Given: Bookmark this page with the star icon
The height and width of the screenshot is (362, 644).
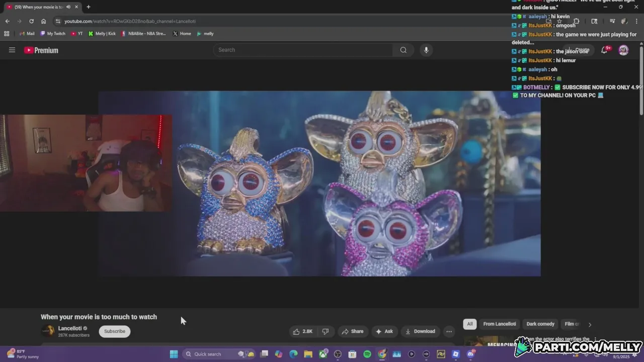Looking at the screenshot, I should (x=559, y=21).
